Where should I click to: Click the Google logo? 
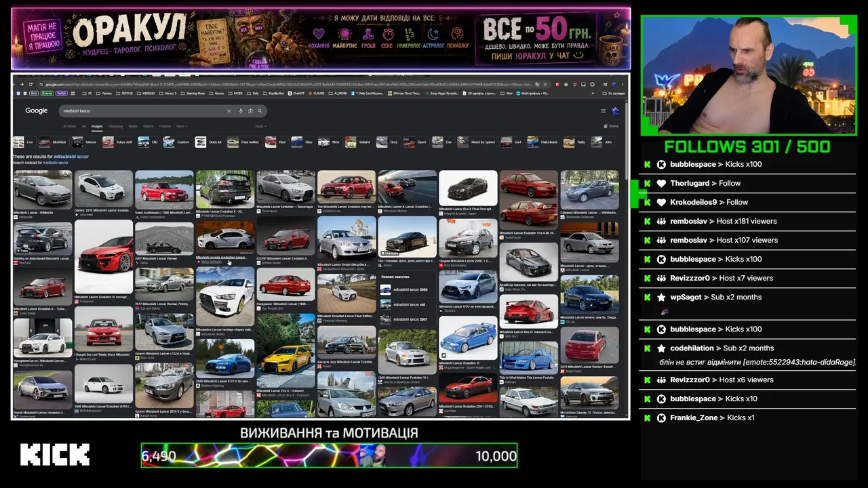coord(37,110)
